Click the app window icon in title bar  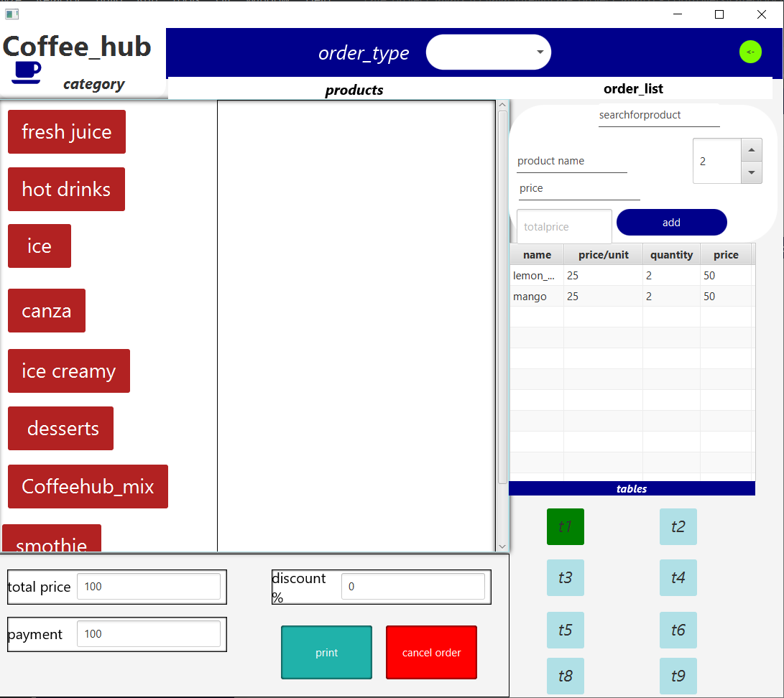pos(12,14)
